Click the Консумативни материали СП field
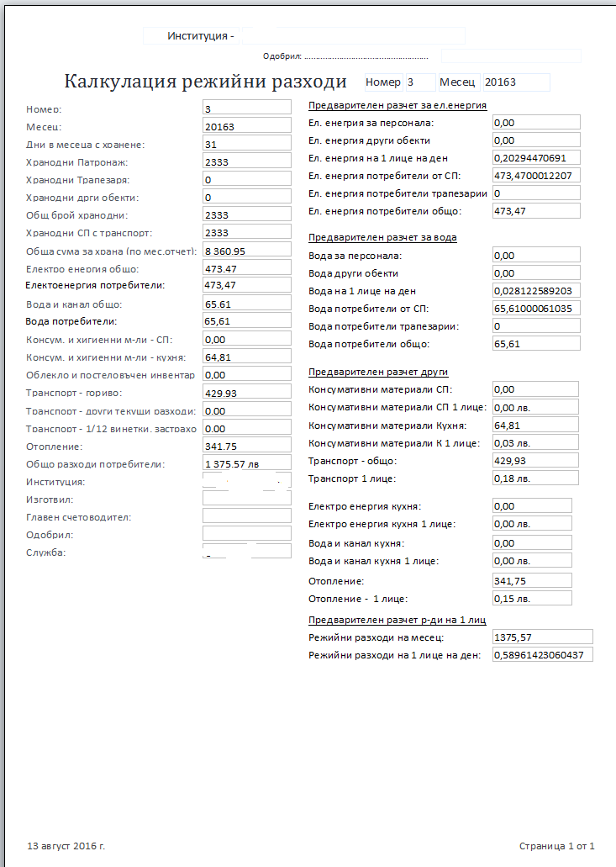This screenshot has width=616, height=867. click(x=536, y=389)
